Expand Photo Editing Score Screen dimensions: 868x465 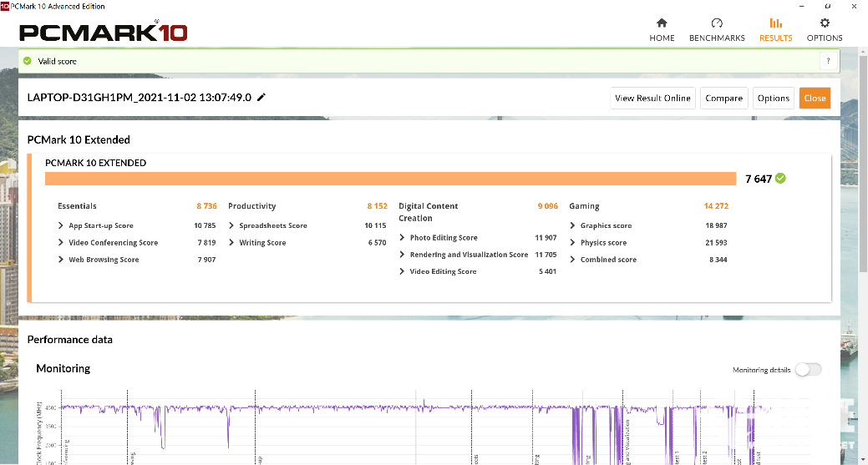402,237
